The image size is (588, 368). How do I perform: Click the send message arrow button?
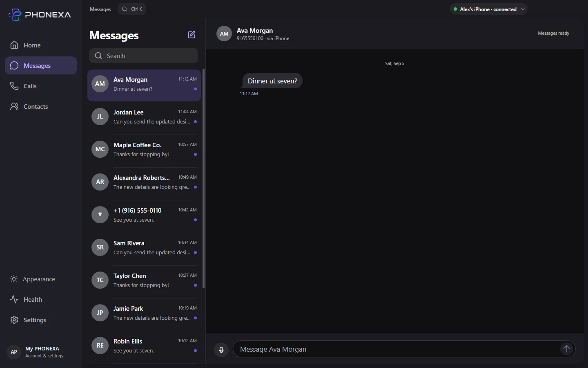(567, 349)
